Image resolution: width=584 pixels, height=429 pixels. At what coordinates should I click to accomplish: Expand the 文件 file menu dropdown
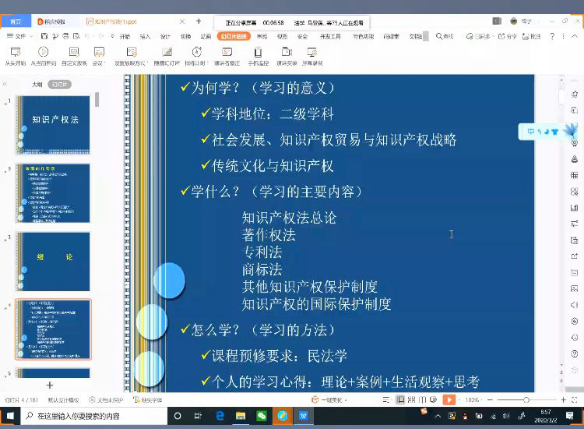20,36
